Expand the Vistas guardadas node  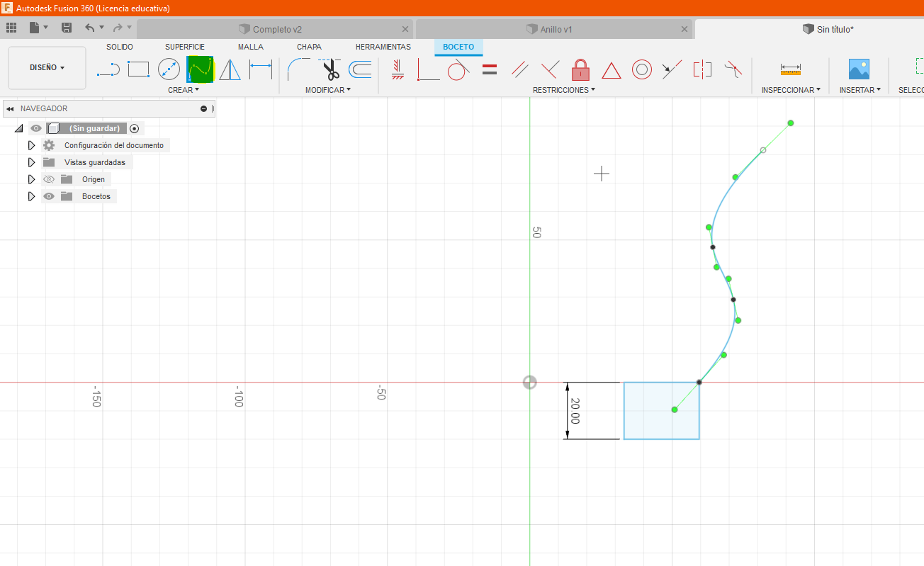coord(31,162)
